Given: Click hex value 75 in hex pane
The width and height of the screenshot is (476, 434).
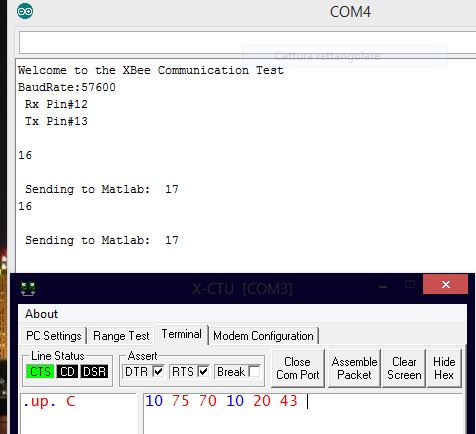Looking at the screenshot, I should coord(180,400).
